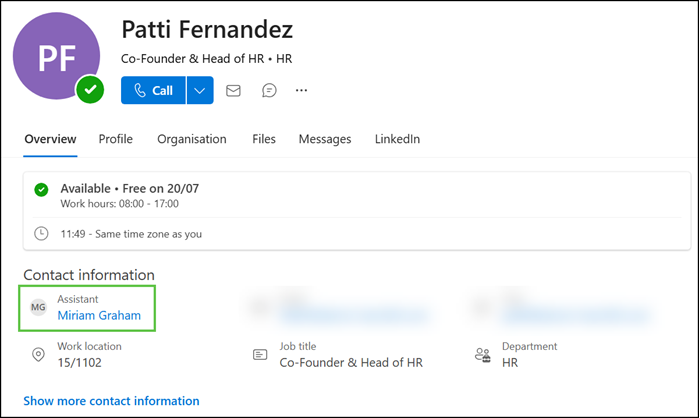This screenshot has width=700, height=418.
Task: Start a call with Patti Fernandez
Action: (x=153, y=90)
